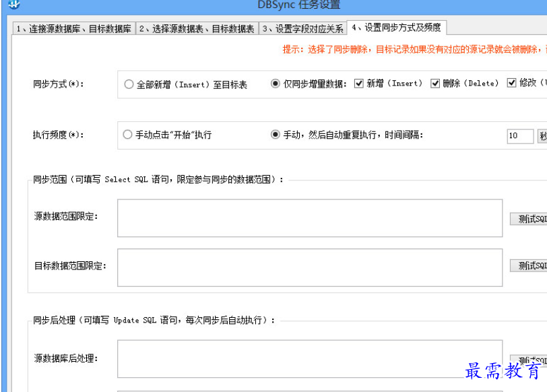Choose 全部新增 (Insert) 至目标表 radio option

tap(186, 84)
